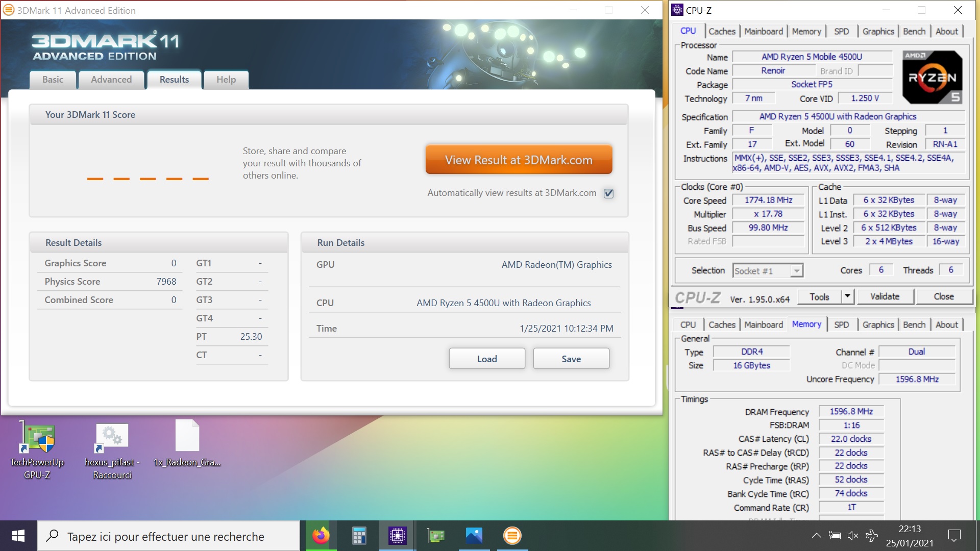Open Bench tab in upper CPU-Z window
The height and width of the screenshot is (551, 980).
coord(914,31)
